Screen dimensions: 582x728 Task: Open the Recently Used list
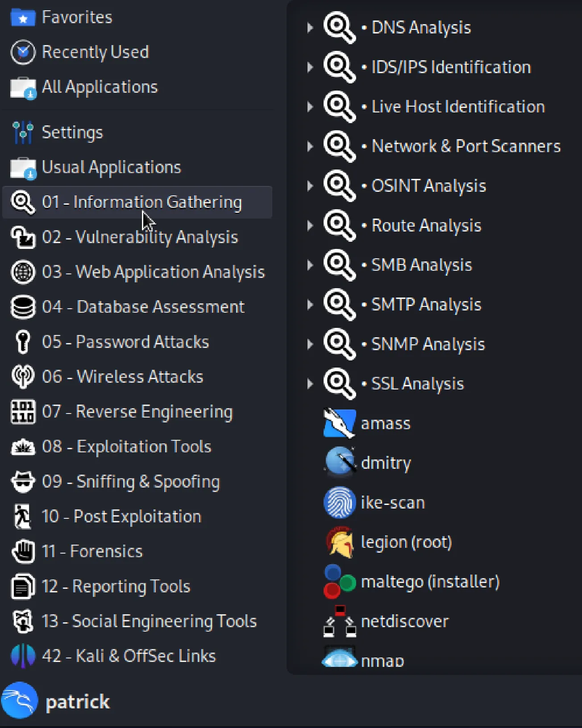click(96, 52)
